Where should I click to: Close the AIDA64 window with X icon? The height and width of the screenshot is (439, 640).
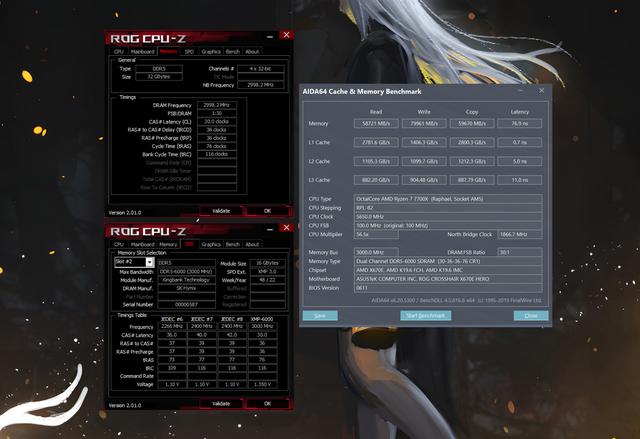541,91
